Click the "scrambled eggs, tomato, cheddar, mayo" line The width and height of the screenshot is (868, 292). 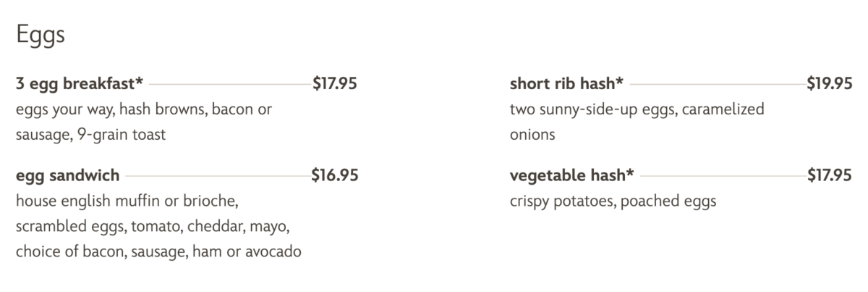tap(153, 226)
